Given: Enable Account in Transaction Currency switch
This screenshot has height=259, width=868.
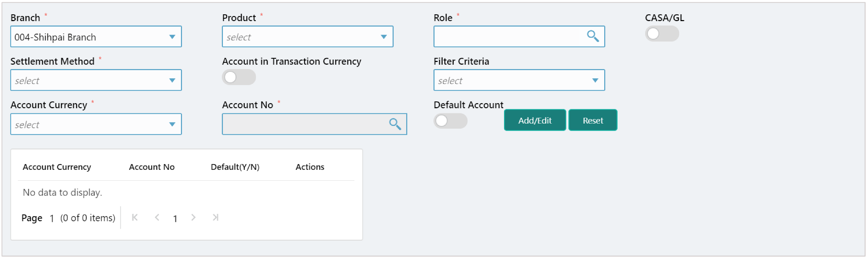Looking at the screenshot, I should (239, 77).
